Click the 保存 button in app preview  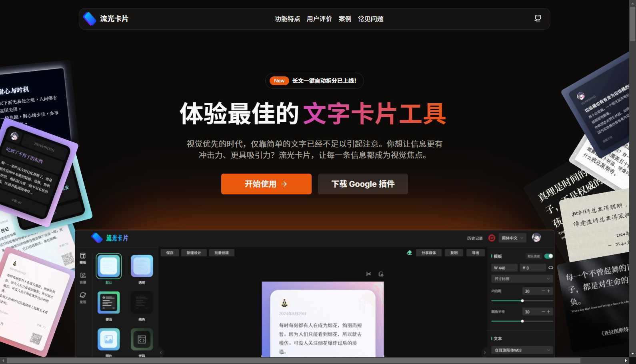pyautogui.click(x=170, y=253)
